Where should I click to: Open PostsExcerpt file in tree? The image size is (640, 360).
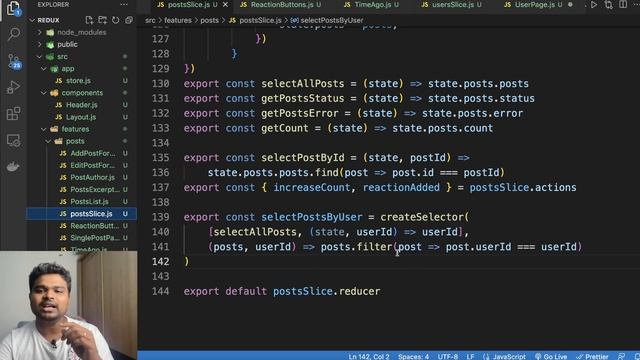[x=95, y=189]
